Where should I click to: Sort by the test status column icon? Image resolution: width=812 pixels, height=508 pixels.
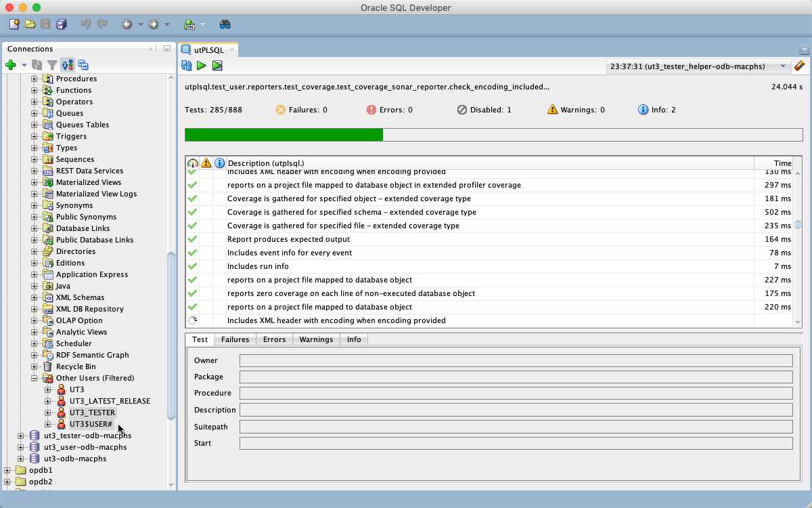click(192, 163)
